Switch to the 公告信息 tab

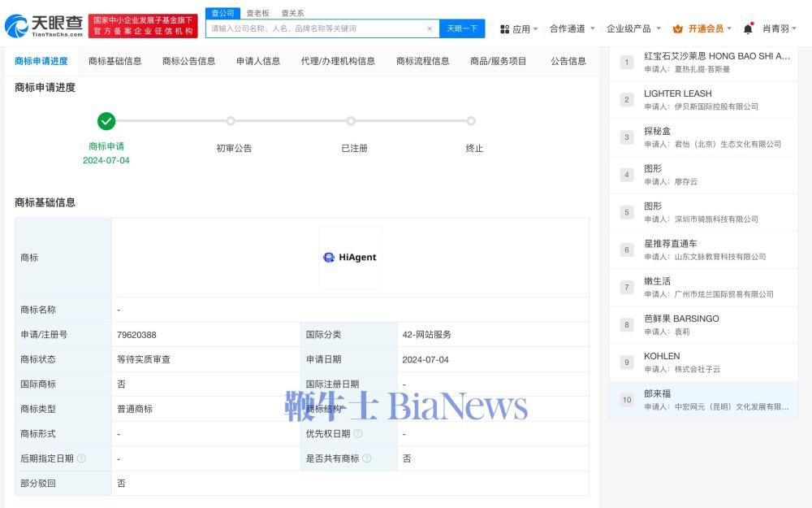coord(568,61)
